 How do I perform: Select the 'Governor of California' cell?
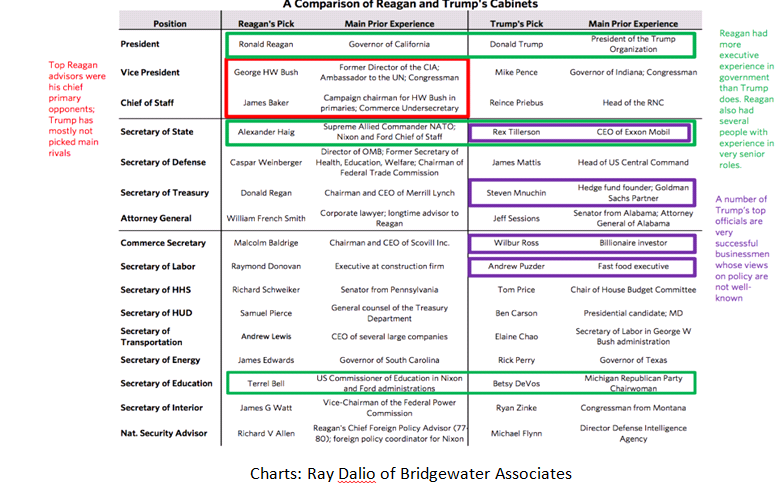tap(389, 44)
